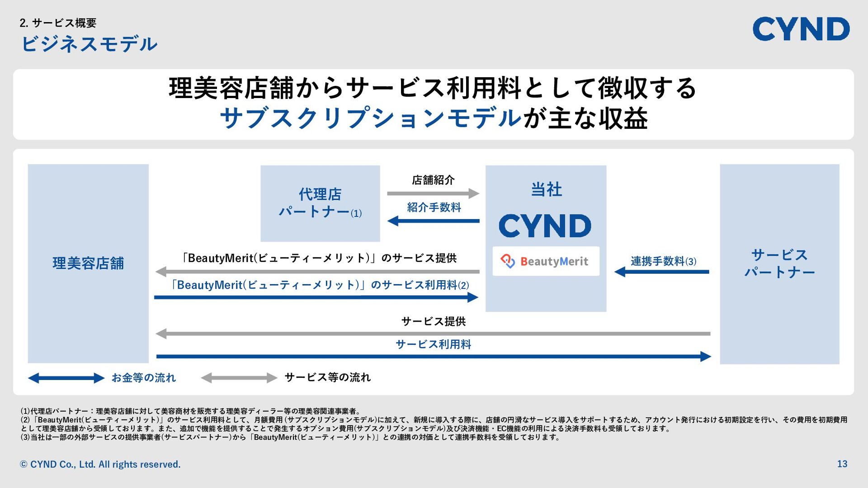Click the large CYND logo inside 当社 box
Viewport: 868px width, 488px height.
pyautogui.click(x=545, y=226)
